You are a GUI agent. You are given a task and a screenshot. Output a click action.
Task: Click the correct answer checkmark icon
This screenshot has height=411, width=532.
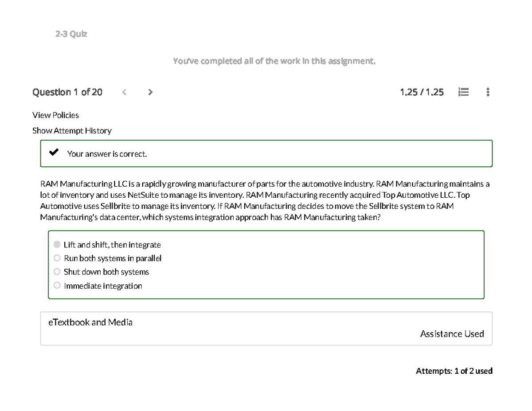click(54, 153)
